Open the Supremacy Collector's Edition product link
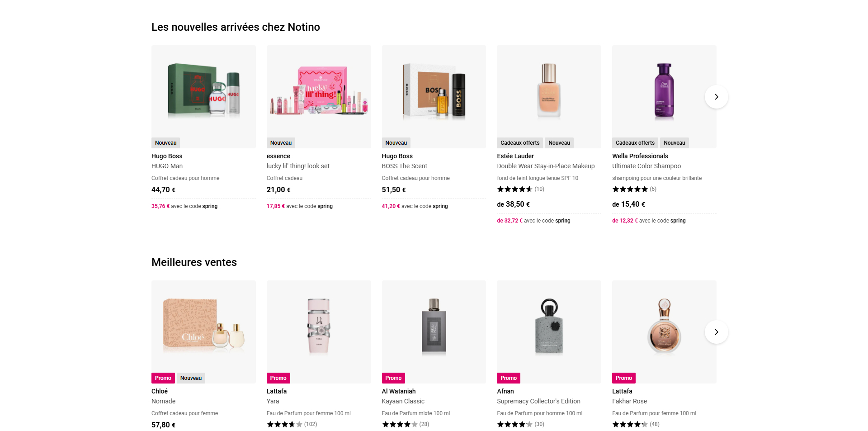The height and width of the screenshot is (431, 868). click(x=538, y=401)
